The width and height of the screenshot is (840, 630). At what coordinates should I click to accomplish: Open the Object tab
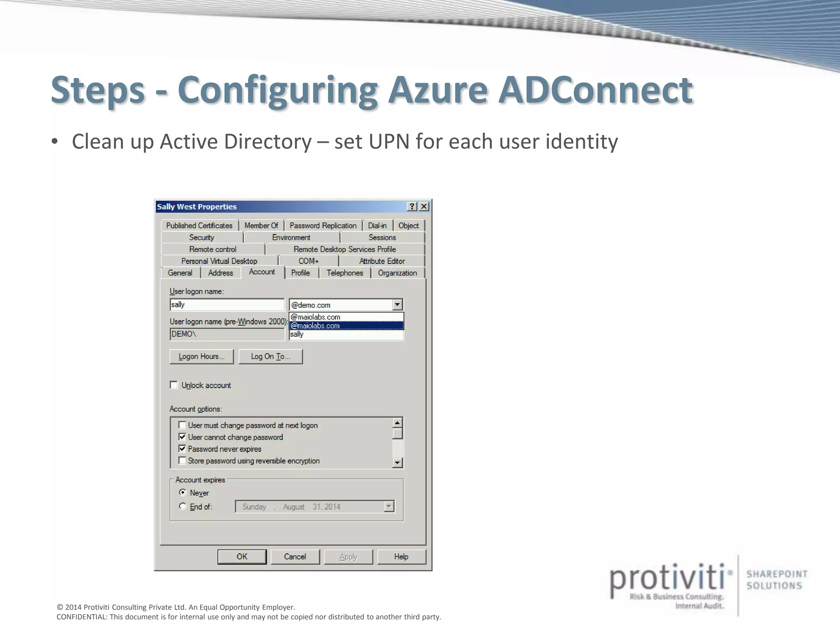pyautogui.click(x=409, y=226)
